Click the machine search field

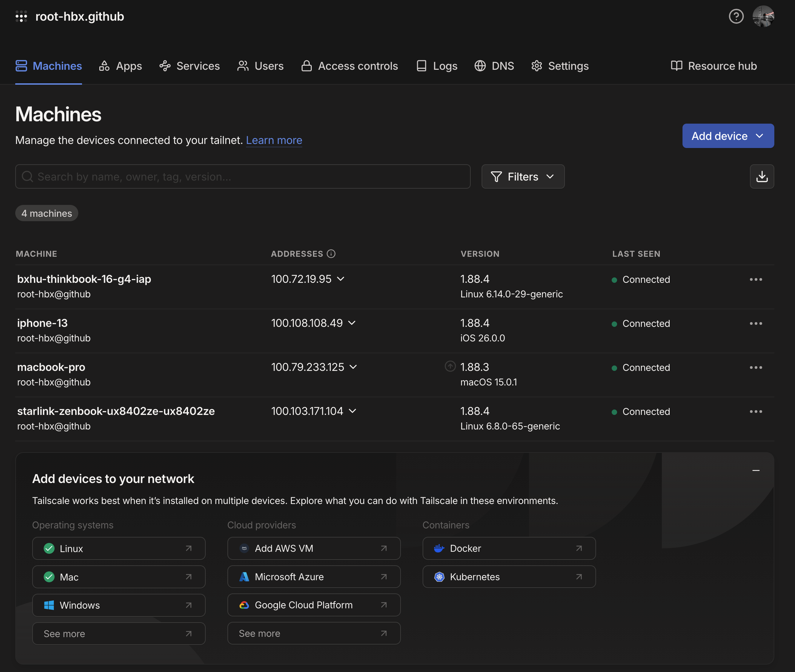click(243, 176)
